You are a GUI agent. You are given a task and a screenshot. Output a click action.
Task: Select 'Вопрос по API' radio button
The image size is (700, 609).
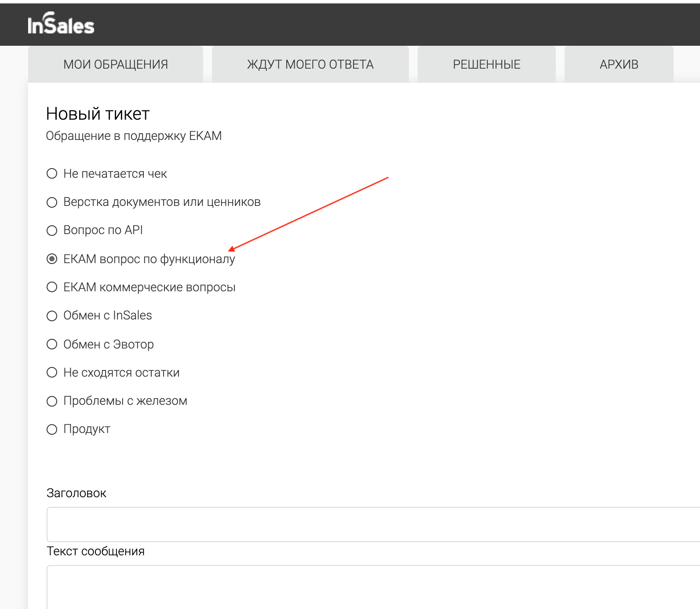tap(52, 230)
